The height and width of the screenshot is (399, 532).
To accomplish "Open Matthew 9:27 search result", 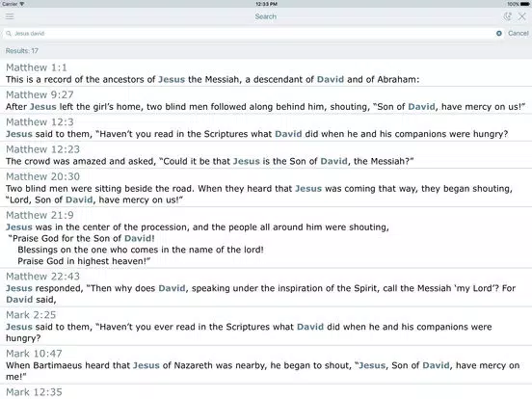I will (x=266, y=100).
